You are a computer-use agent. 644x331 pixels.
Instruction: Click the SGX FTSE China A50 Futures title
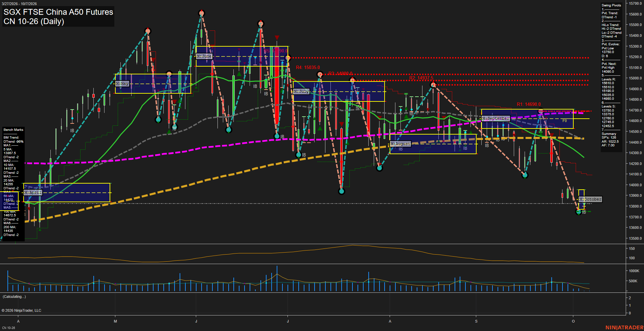point(58,12)
